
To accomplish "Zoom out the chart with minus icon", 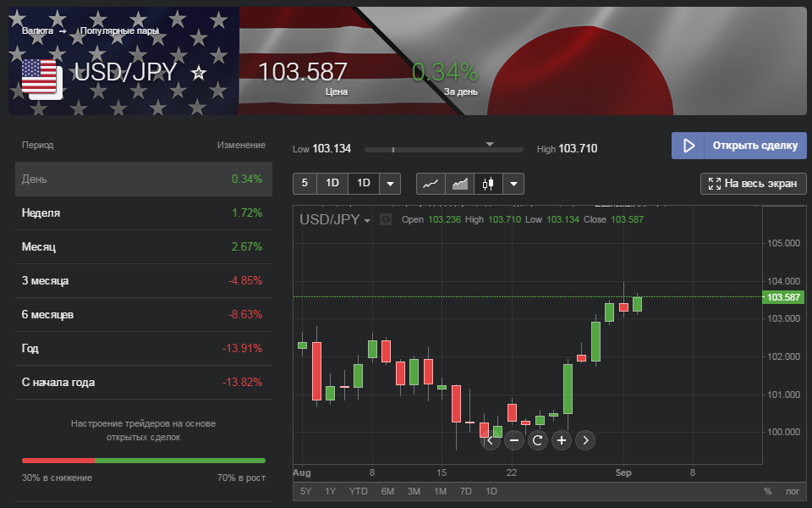I will click(x=514, y=440).
